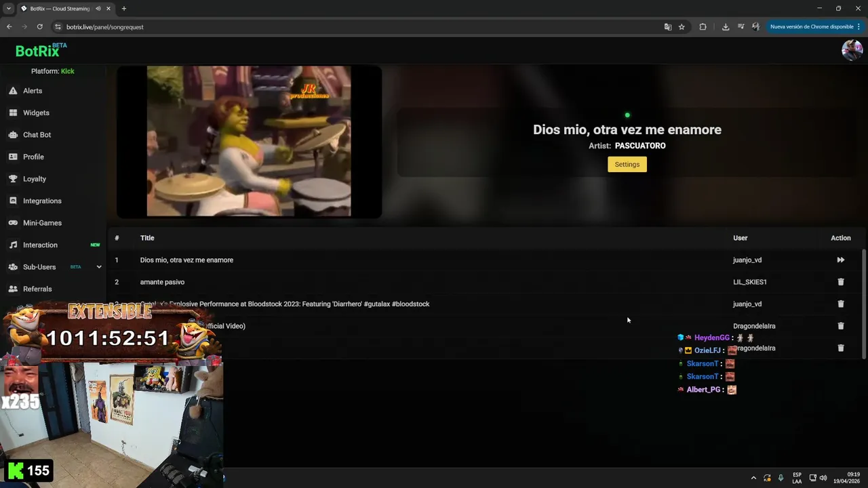Click user LIL_SKIES1 in the queue
The width and height of the screenshot is (868, 488).
750,282
